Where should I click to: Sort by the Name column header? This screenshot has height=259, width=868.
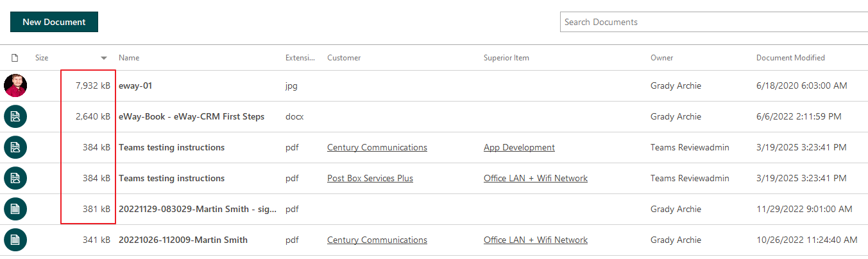129,58
